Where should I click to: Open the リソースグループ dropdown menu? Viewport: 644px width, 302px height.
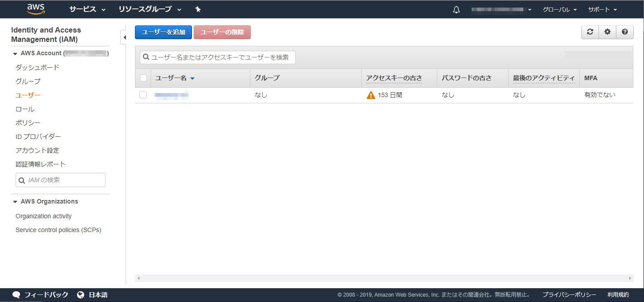pos(150,9)
